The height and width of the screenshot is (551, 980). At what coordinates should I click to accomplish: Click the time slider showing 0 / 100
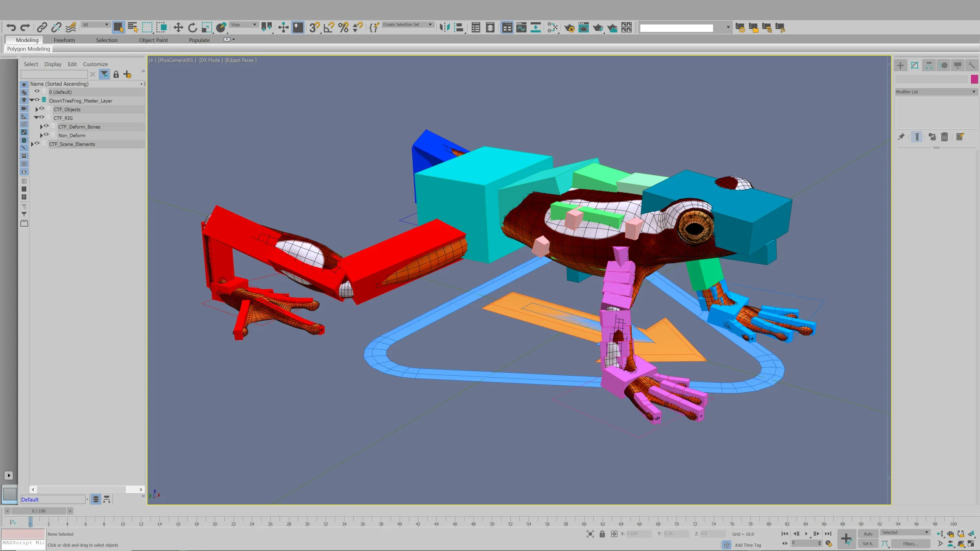tap(39, 511)
